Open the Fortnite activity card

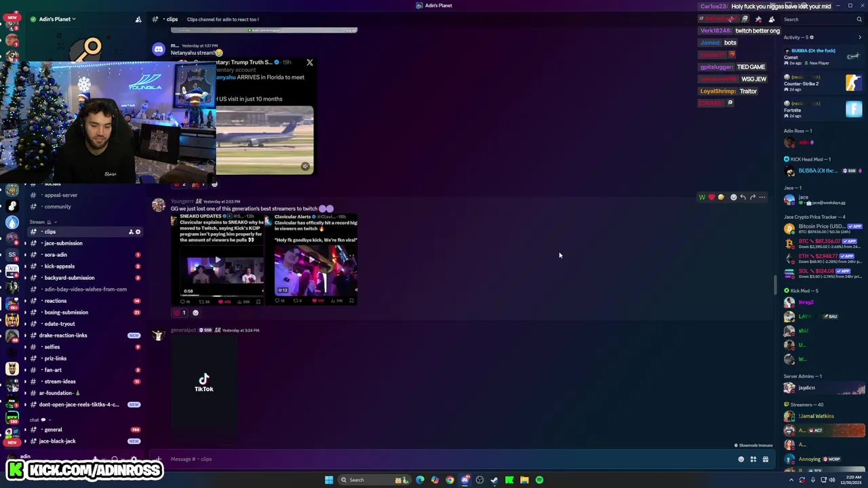823,109
